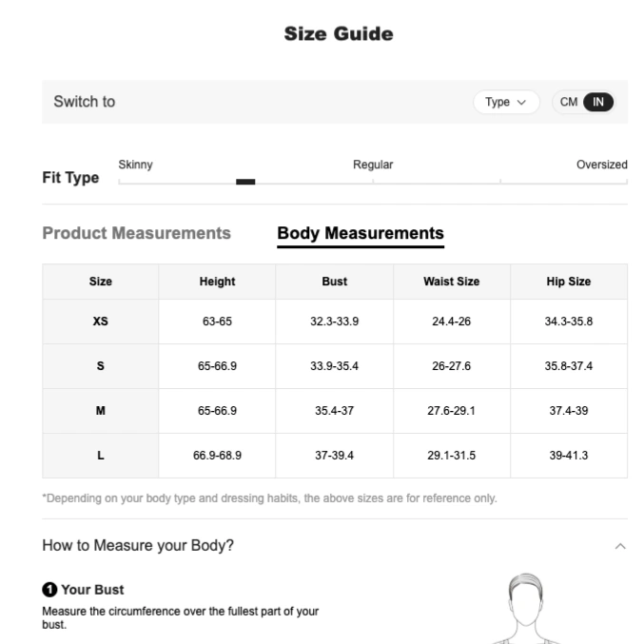
Task: Click the Hip Size column header
Action: (x=569, y=282)
